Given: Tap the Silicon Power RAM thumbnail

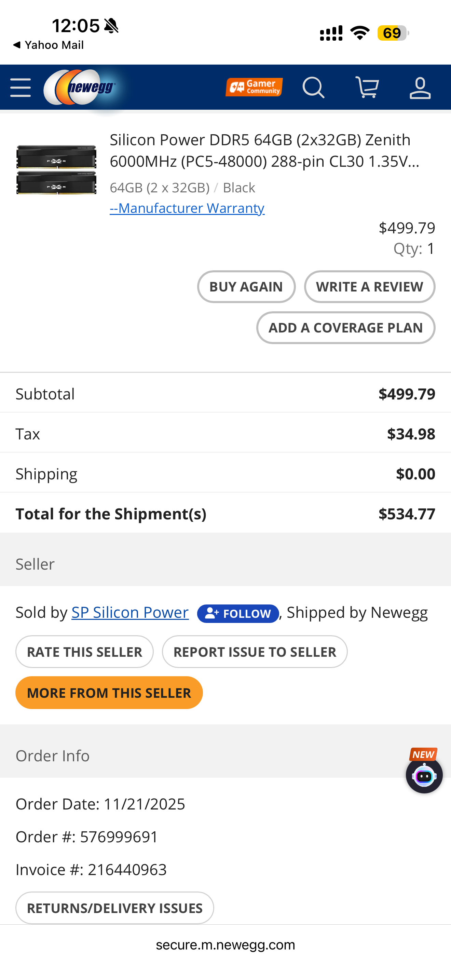Looking at the screenshot, I should coord(56,170).
